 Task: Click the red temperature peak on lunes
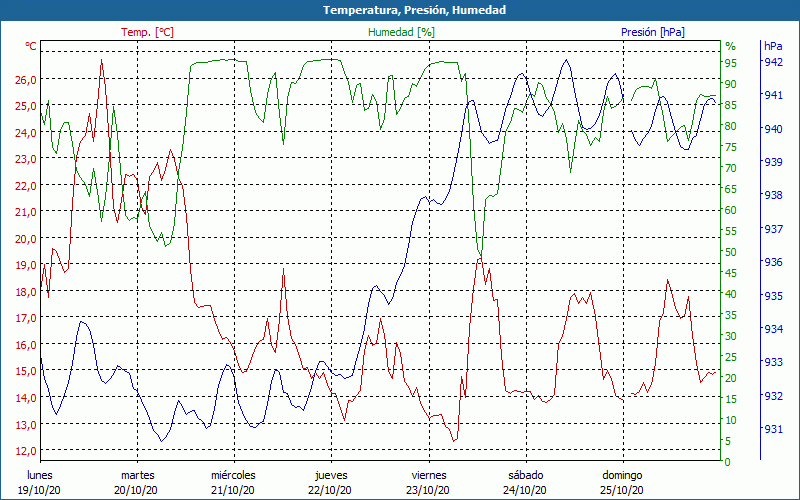[x=102, y=60]
